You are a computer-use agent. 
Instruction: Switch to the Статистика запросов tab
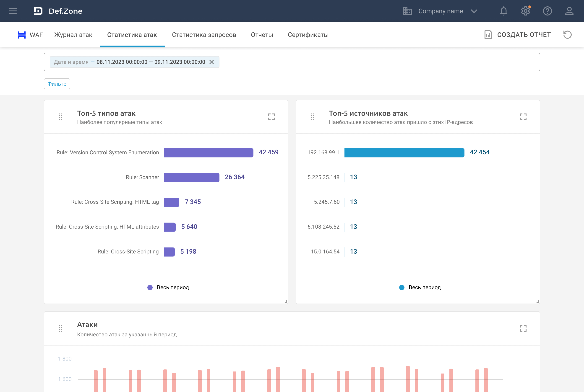[x=204, y=35]
